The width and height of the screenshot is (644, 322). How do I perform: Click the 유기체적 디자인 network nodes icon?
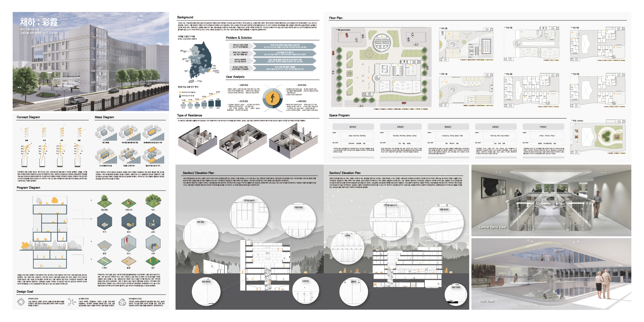(72, 302)
